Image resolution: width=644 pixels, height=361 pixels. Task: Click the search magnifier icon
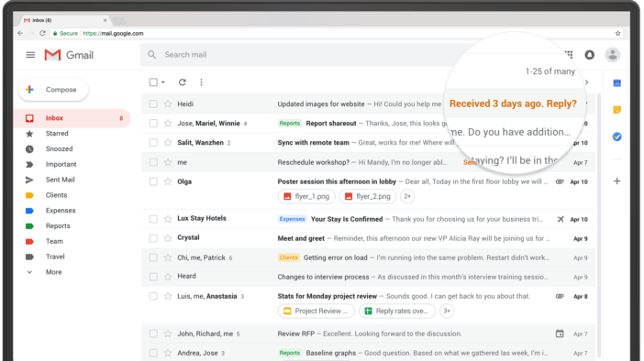coord(152,55)
